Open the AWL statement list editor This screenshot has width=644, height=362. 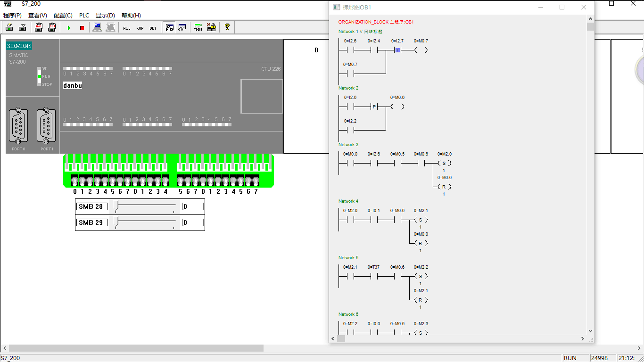pyautogui.click(x=126, y=27)
